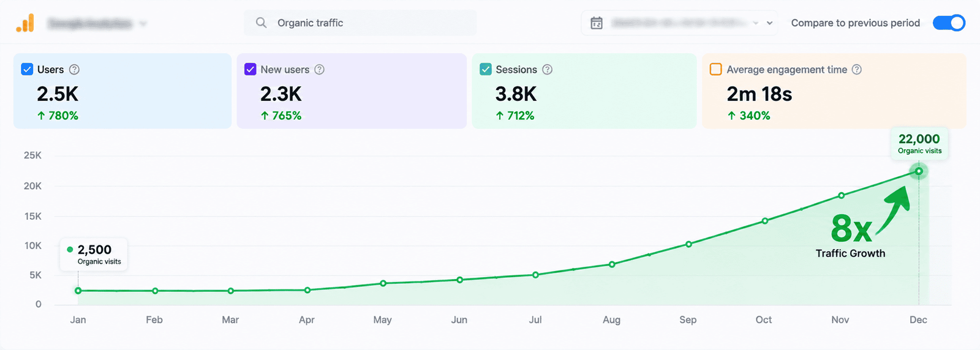The width and height of the screenshot is (980, 350).
Task: Click the Sep x-axis label
Action: pyautogui.click(x=688, y=319)
